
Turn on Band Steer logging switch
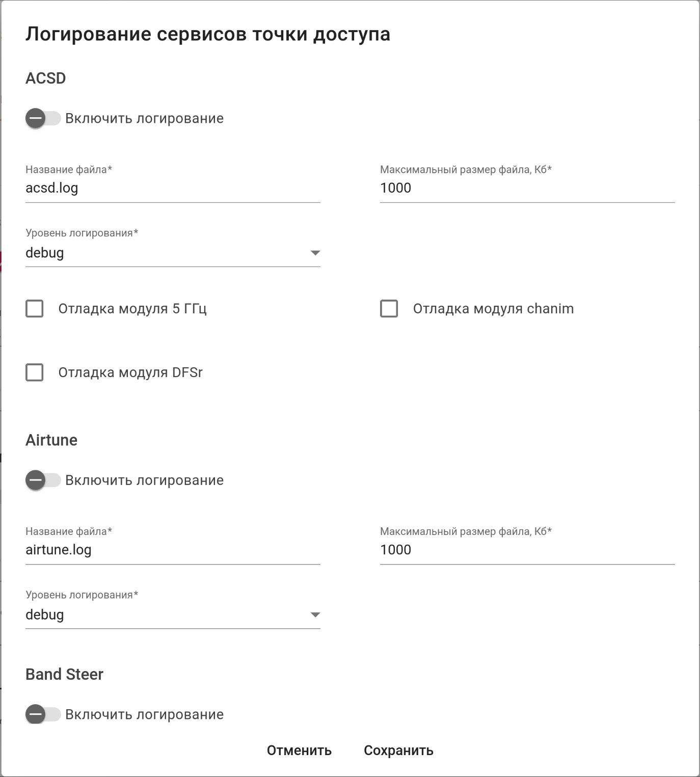pos(43,714)
